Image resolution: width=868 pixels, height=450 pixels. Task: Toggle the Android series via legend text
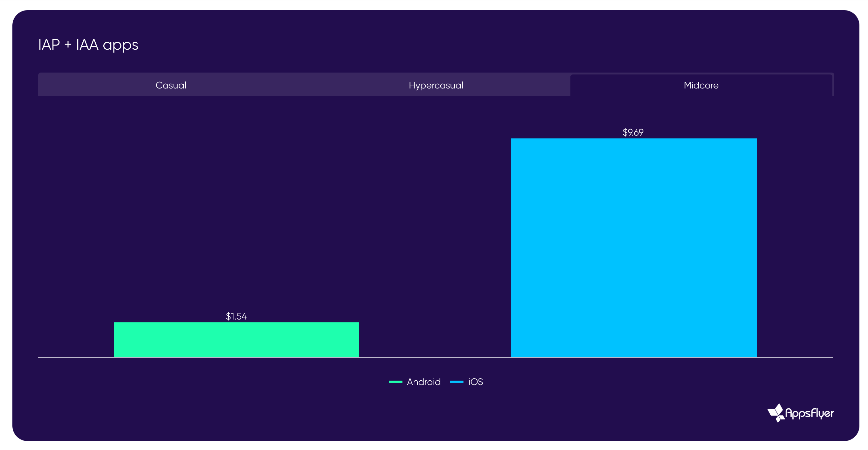pos(424,382)
